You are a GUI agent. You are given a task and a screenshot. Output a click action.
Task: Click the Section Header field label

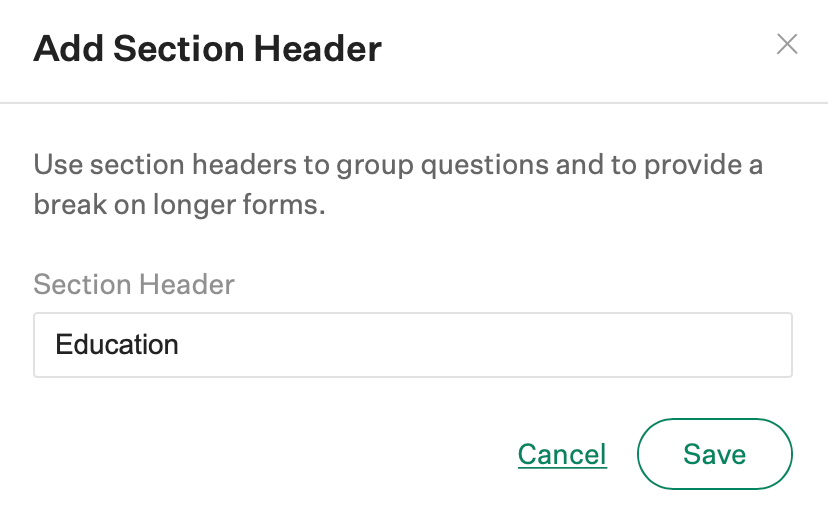click(134, 284)
